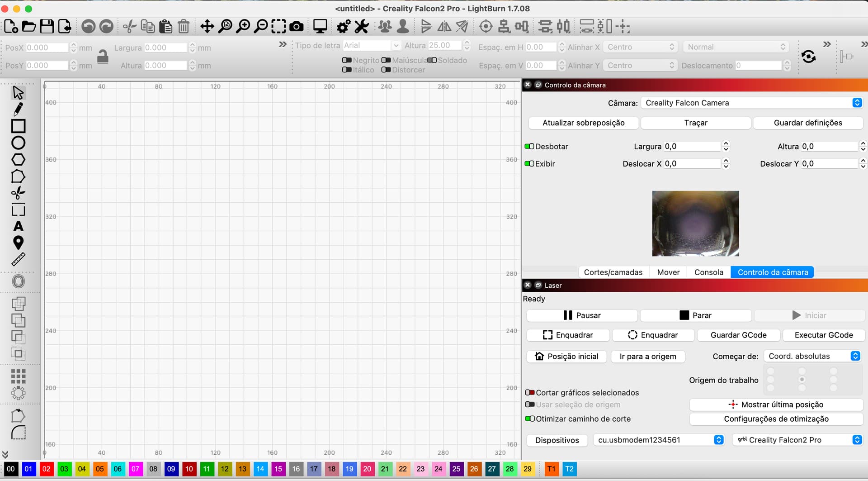
Task: Open the Começar de dropdown
Action: click(812, 356)
